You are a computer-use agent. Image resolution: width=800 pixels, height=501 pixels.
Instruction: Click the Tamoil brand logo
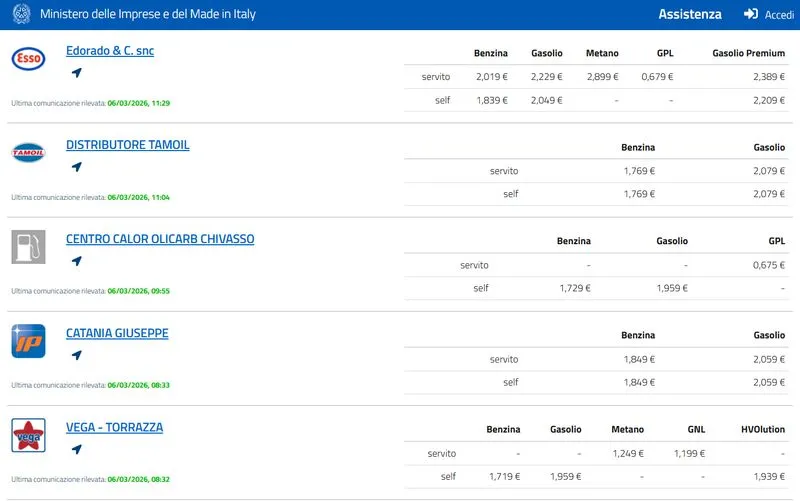pyautogui.click(x=28, y=152)
